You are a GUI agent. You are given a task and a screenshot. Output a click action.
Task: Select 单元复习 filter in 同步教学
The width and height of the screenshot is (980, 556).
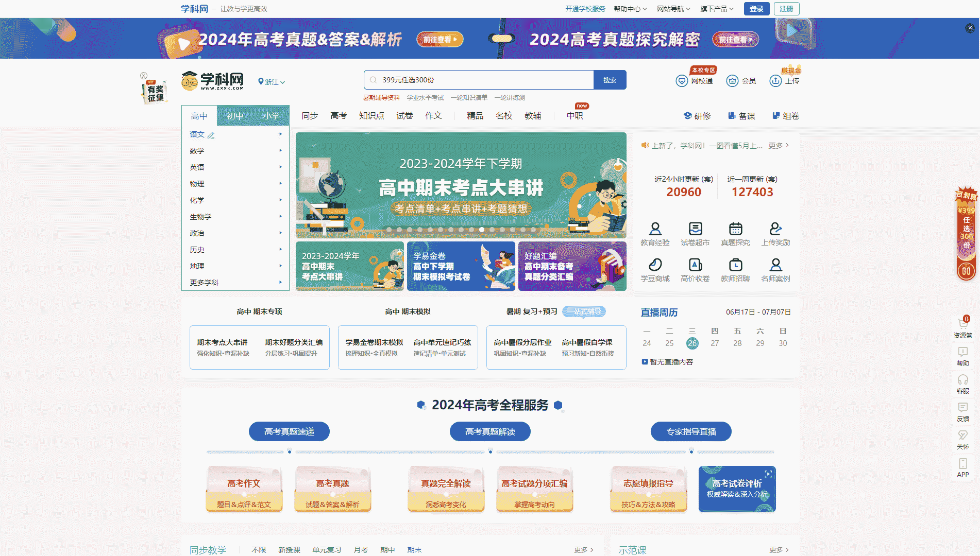327,550
